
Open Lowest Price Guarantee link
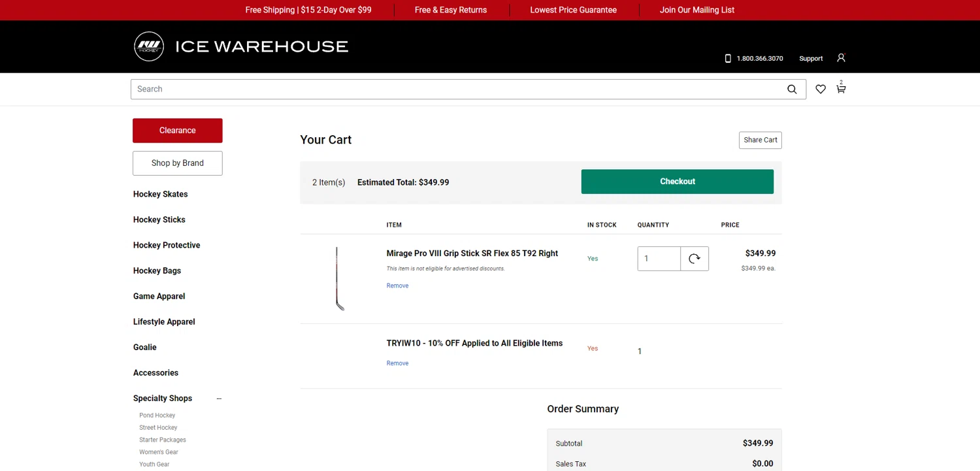click(574, 10)
